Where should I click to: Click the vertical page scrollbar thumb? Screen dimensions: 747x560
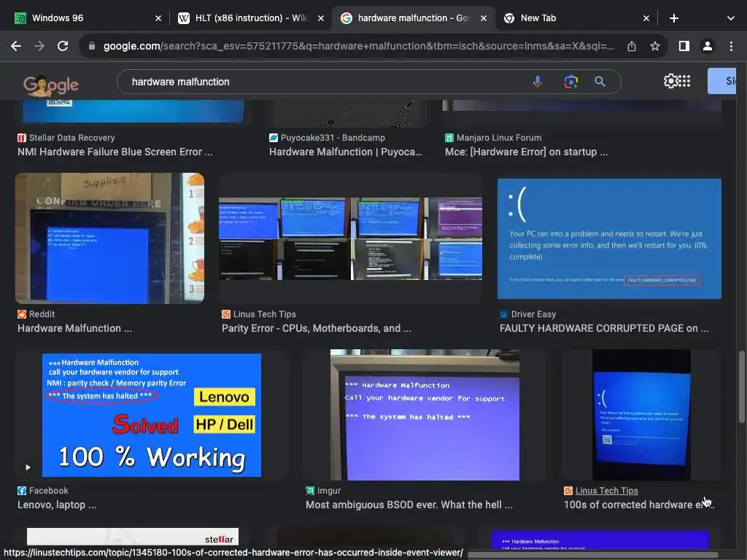(741, 386)
